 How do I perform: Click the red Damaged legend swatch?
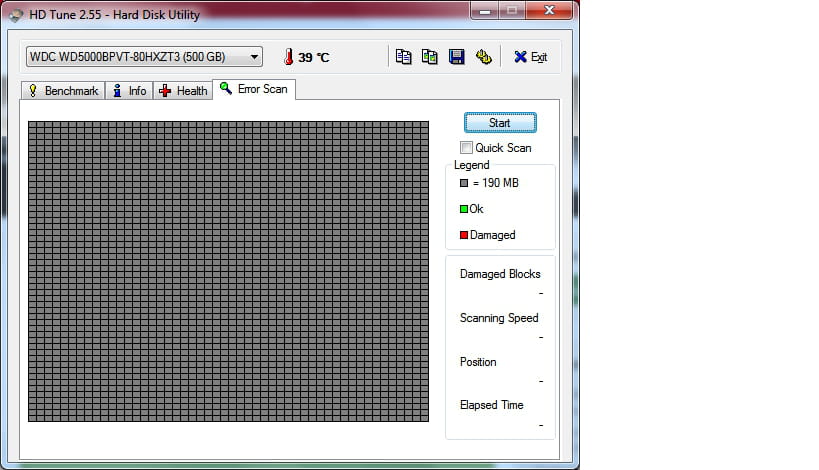[464, 235]
